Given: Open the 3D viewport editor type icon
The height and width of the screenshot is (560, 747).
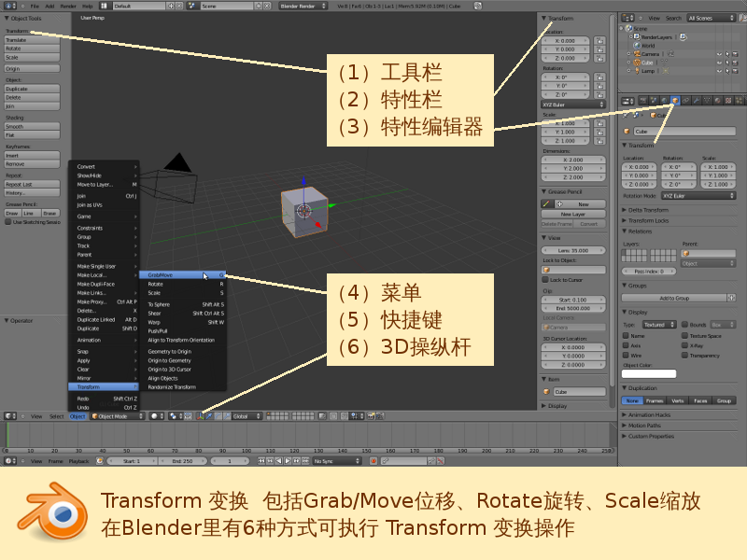Looking at the screenshot, I should coord(10,416).
